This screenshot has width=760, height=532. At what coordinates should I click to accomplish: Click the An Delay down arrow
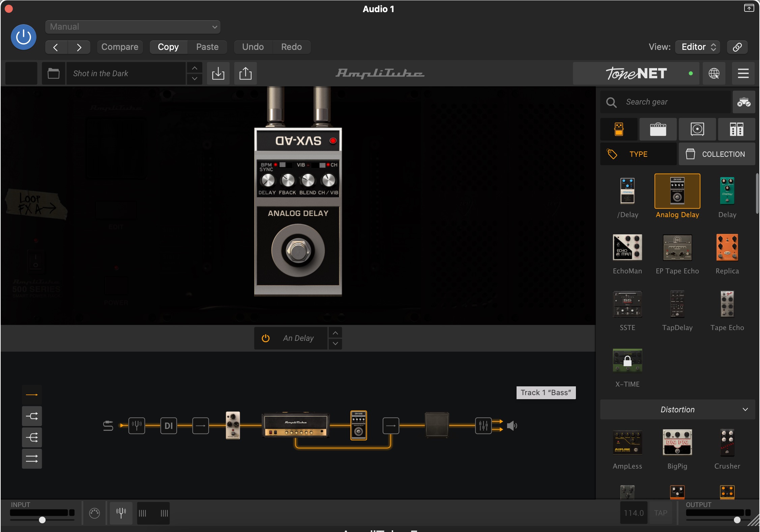[335, 344]
